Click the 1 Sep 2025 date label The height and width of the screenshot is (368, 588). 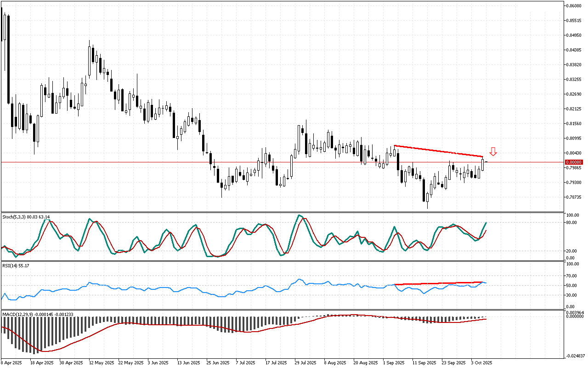(394, 362)
